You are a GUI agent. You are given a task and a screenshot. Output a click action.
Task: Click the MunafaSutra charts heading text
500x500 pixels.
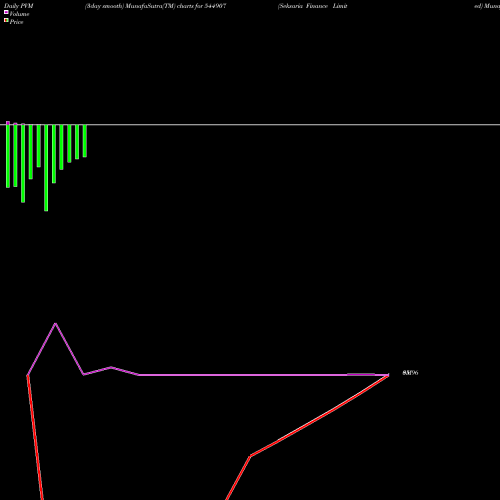(x=156, y=6)
